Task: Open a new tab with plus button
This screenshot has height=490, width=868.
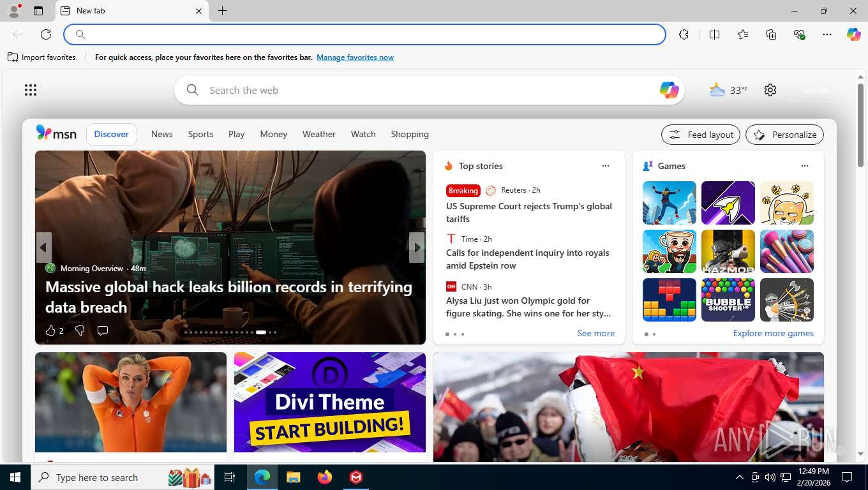Action: point(222,11)
